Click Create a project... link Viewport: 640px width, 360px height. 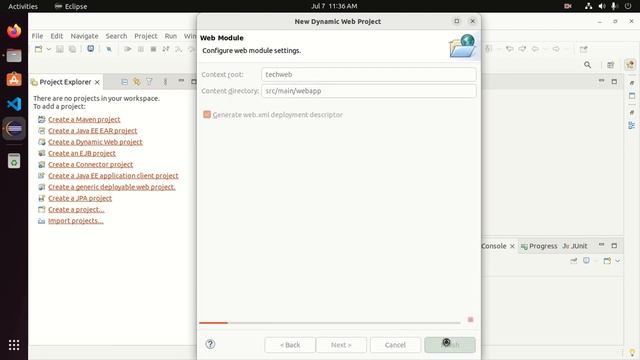pyautogui.click(x=76, y=209)
